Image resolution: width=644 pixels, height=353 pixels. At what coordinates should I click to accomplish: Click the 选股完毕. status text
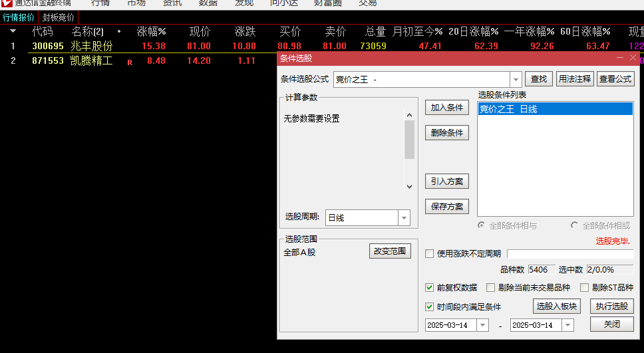click(613, 241)
